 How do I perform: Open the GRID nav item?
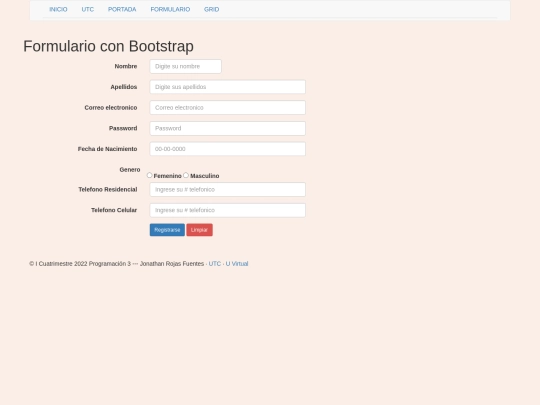tap(211, 9)
